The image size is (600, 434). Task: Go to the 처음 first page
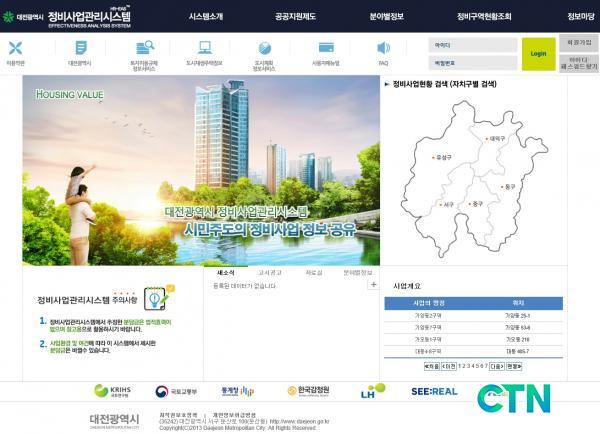click(x=432, y=366)
